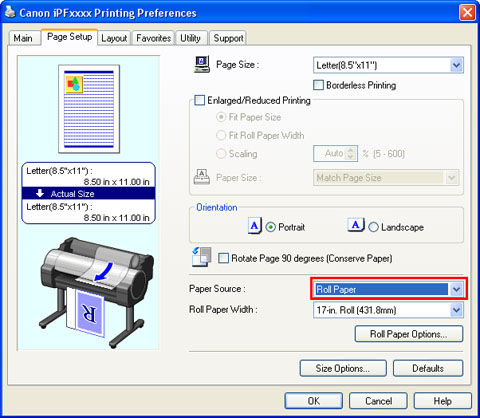Close the Printing Preferences window
Viewport: 480px width, 418px height.
[x=467, y=13]
